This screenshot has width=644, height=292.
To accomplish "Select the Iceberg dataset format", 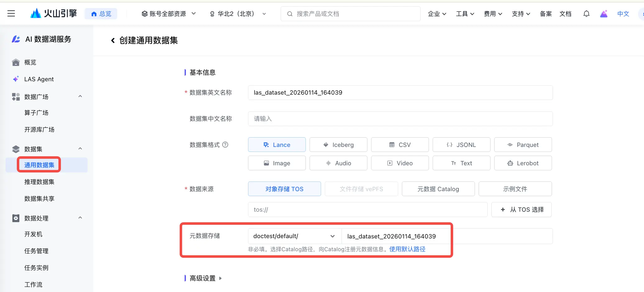I will pos(338,145).
